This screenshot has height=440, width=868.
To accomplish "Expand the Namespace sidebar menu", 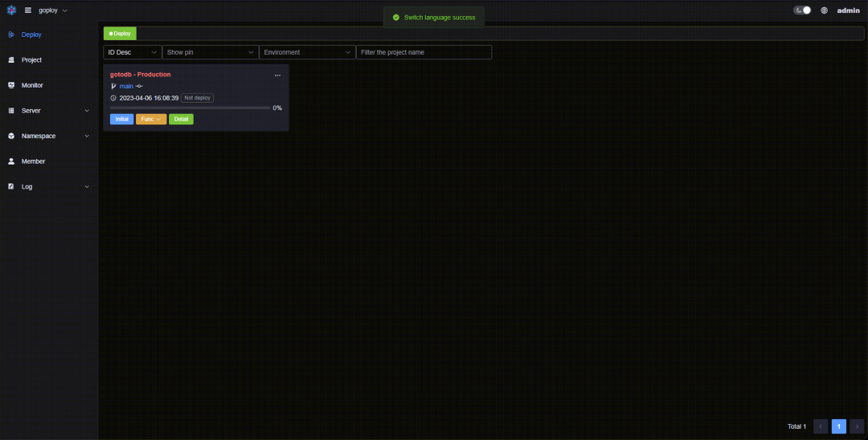I will tap(49, 136).
